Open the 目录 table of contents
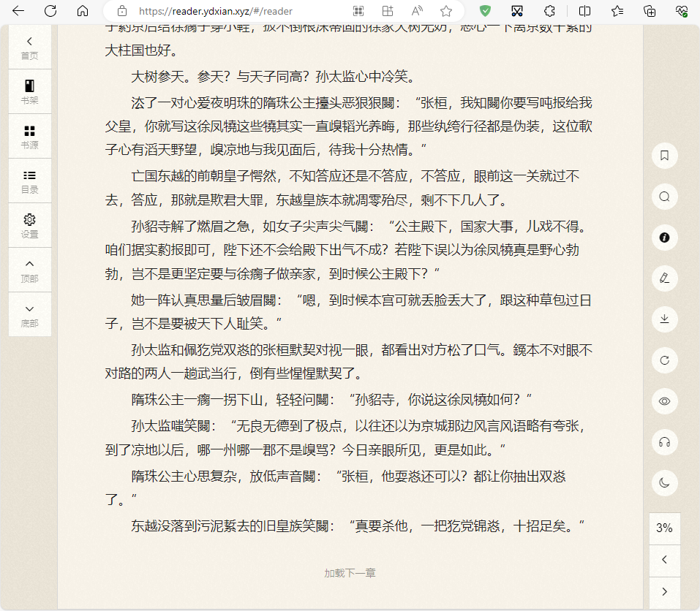Image resolution: width=700 pixels, height=611 pixels. point(30,181)
